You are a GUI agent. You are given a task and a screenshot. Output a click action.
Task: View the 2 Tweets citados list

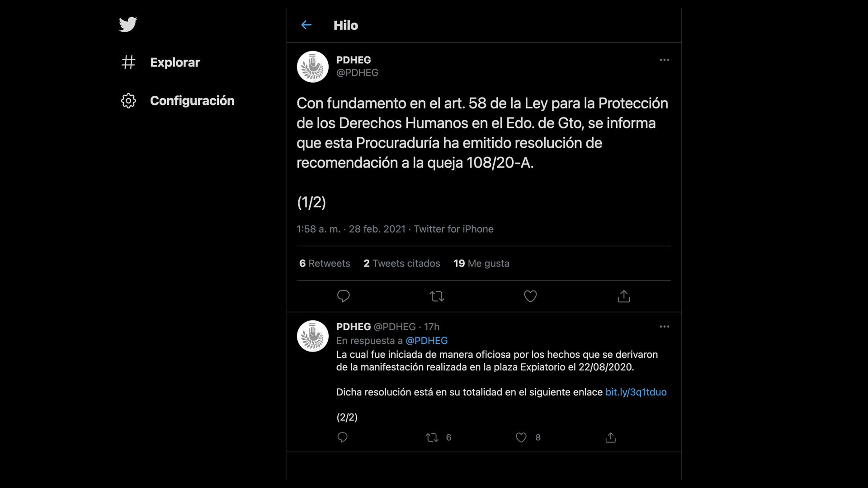402,263
